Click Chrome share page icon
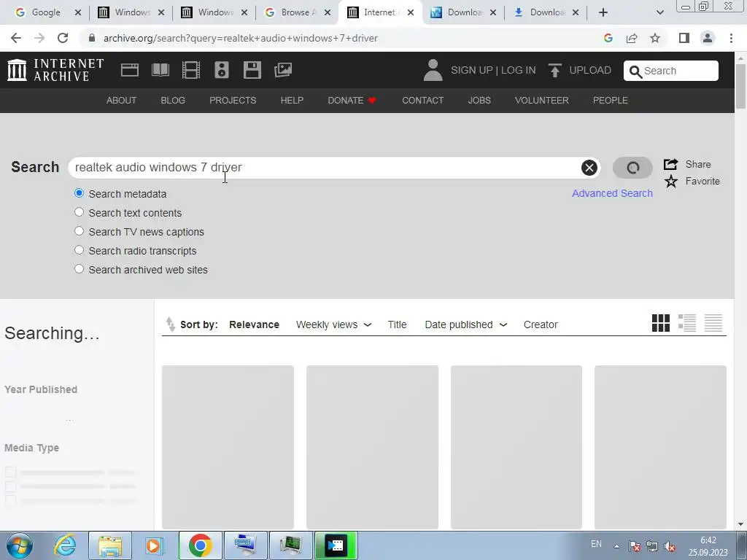The width and height of the screenshot is (747, 560). [x=632, y=38]
